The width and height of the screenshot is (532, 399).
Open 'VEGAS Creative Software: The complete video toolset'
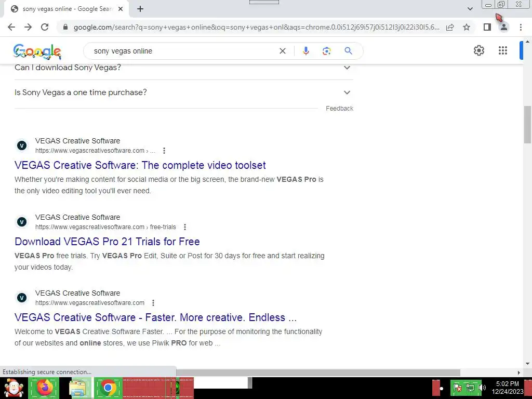[x=140, y=165]
